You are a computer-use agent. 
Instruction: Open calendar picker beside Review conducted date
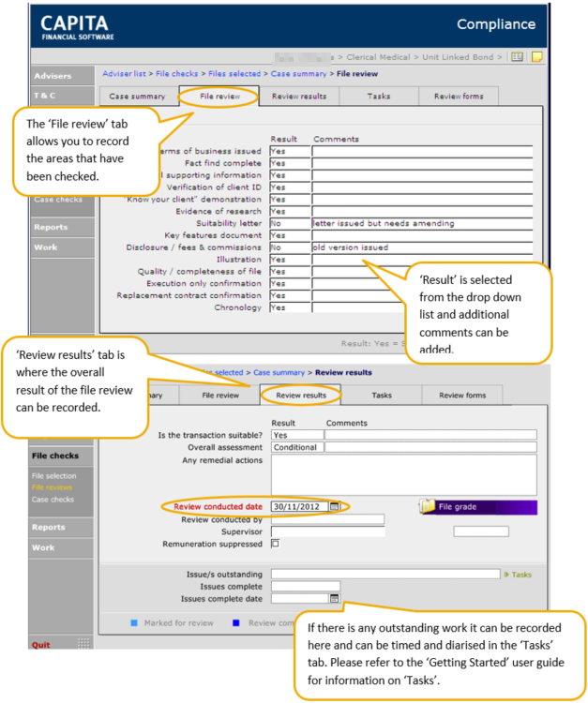[334, 506]
